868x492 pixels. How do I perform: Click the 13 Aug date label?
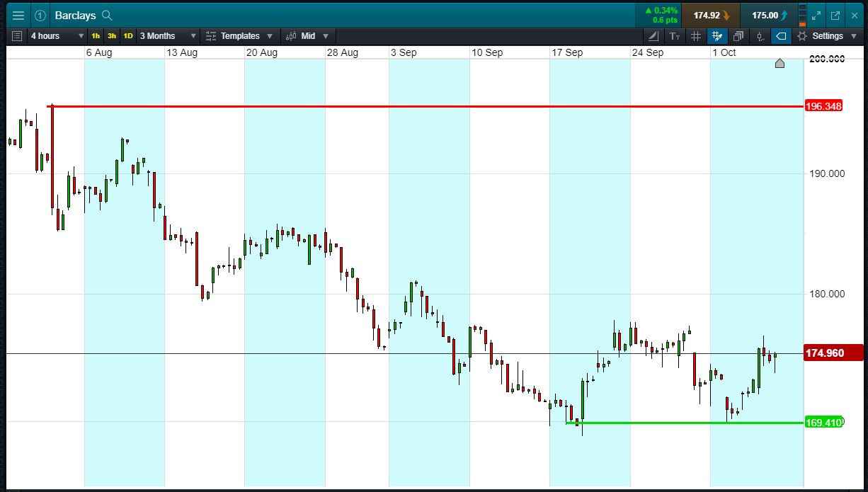[x=182, y=52]
